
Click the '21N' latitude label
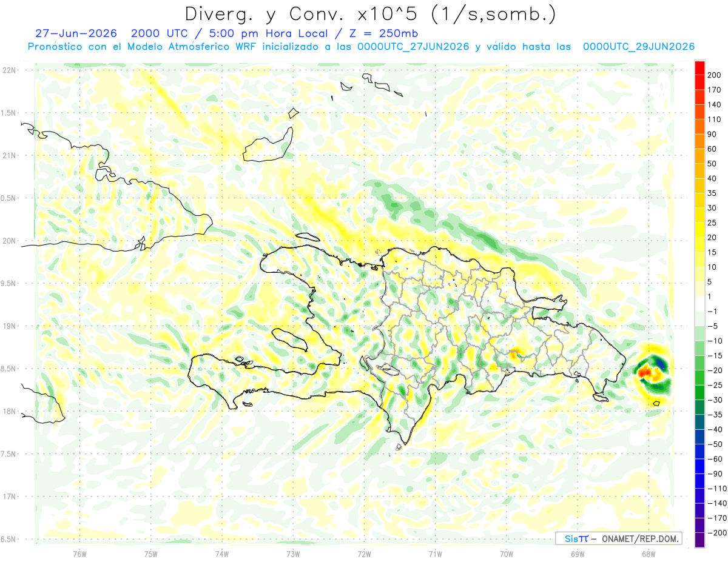coord(9,155)
